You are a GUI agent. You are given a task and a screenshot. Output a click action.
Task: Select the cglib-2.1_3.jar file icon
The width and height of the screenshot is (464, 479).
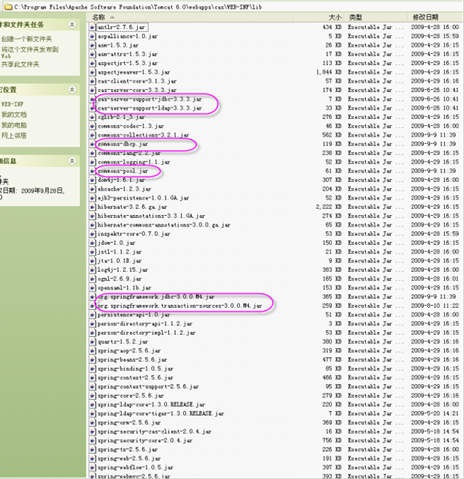(x=93, y=117)
